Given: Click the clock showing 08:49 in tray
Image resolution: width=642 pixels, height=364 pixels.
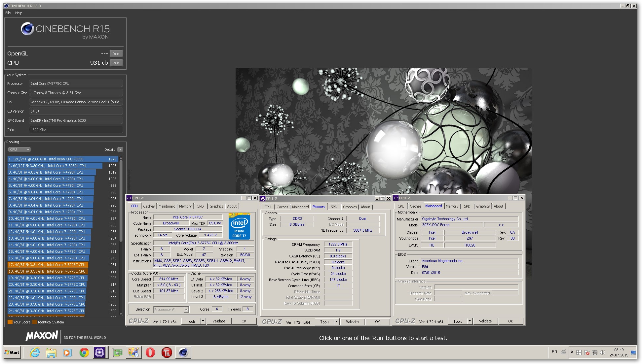Looking at the screenshot, I should point(619,350).
